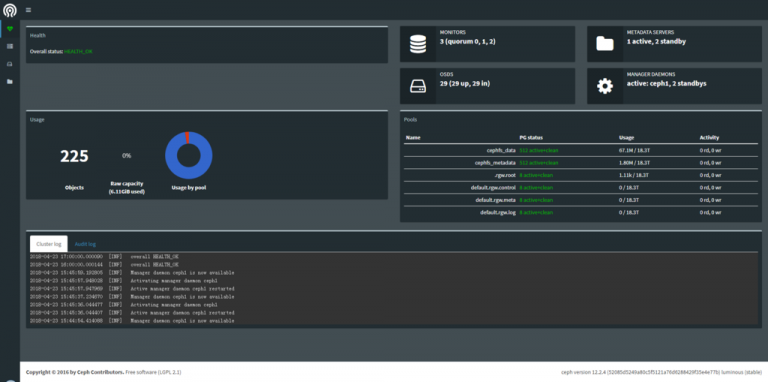Click the HEALTH_OK overall status text
The width and height of the screenshot is (768, 382).
tap(78, 51)
